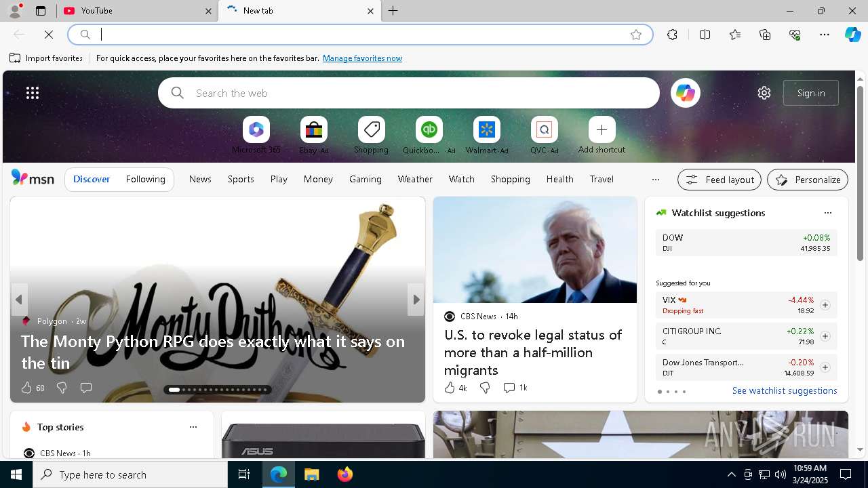Add Dow Jones Transport to watchlist
Image resolution: width=868 pixels, height=488 pixels.
coord(825,367)
